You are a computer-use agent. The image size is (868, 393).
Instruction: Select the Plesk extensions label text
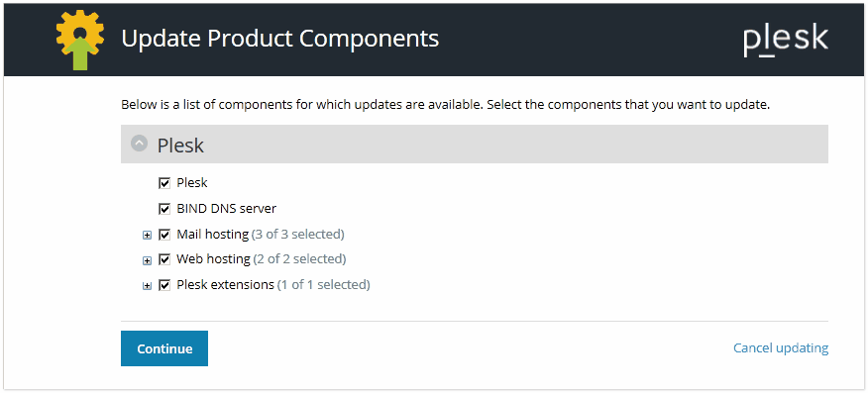tap(225, 285)
